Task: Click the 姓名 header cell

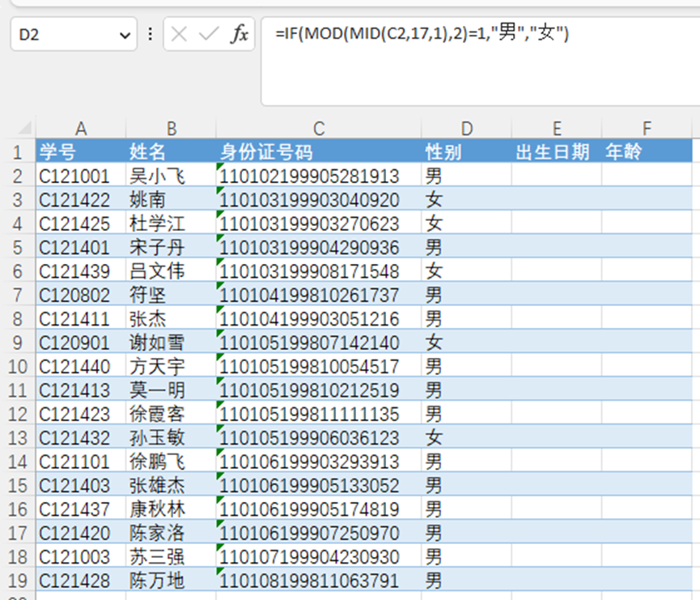Action: click(171, 151)
